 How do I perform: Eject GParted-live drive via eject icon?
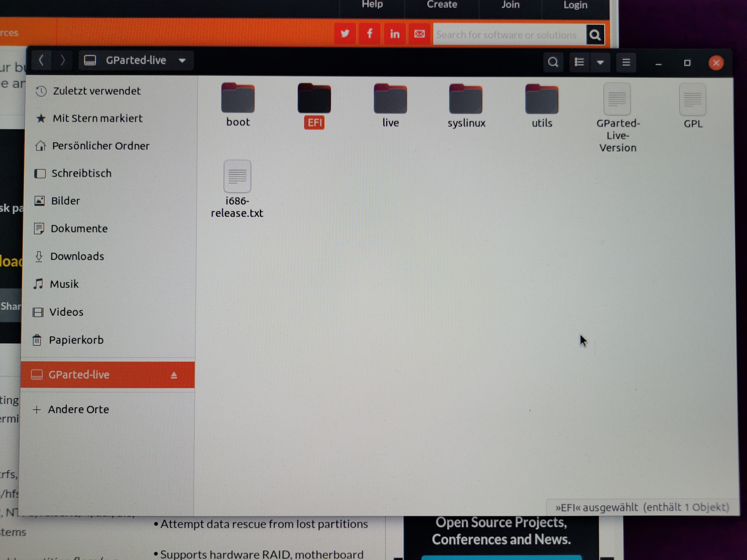pos(174,375)
